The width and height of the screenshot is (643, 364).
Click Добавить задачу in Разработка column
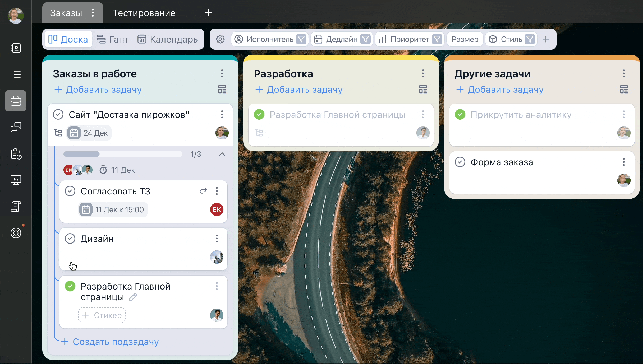pyautogui.click(x=299, y=90)
